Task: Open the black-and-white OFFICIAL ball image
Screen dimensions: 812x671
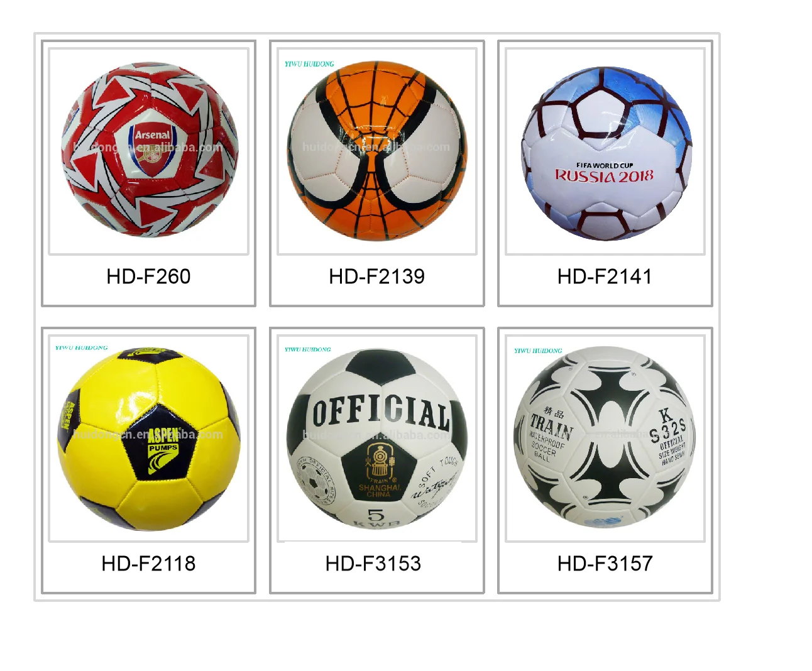Action: [377, 438]
